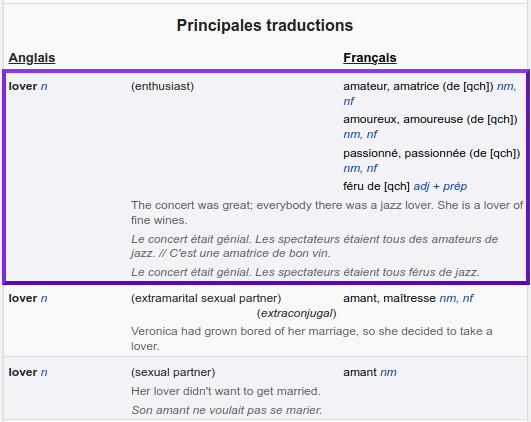Click the '(sexual partner)' sense label
The height and width of the screenshot is (422, 531).
coord(173,372)
